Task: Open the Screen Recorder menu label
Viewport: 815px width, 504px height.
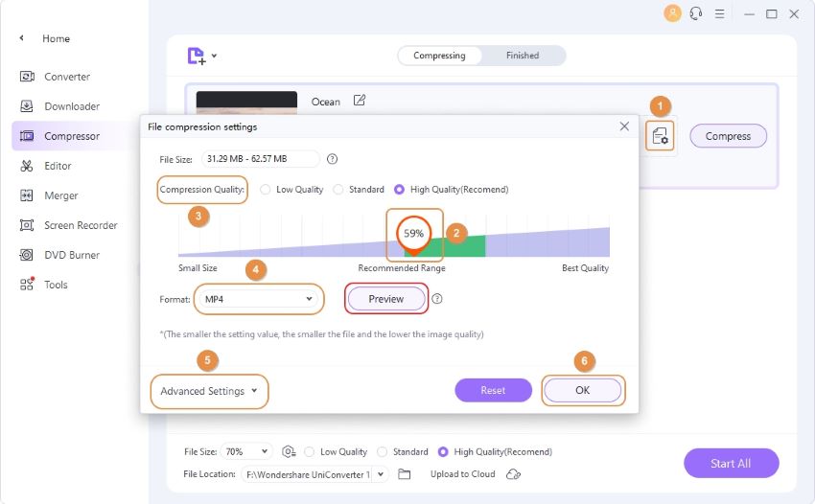Action: click(x=81, y=225)
